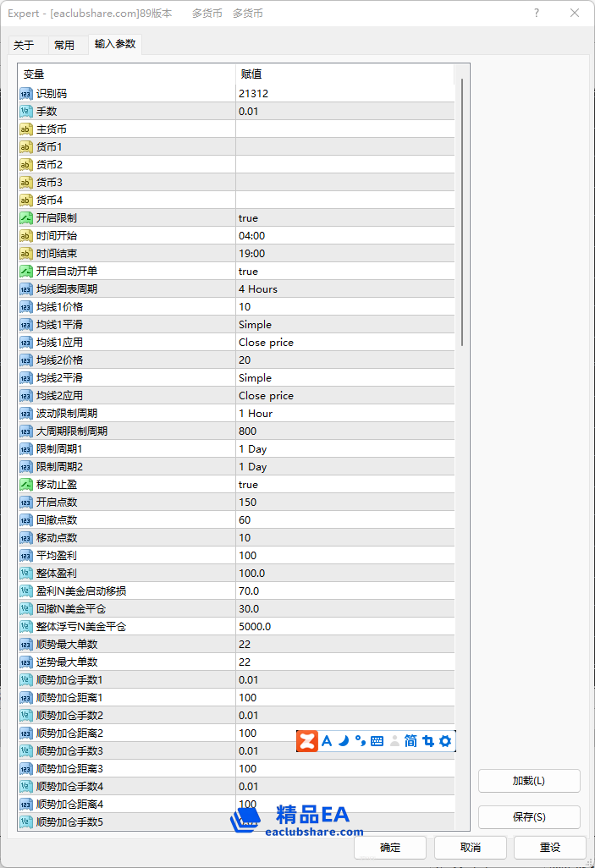Screen dimensions: 595x868
Task: Switch to the 关于 tab
Action: coord(24,45)
